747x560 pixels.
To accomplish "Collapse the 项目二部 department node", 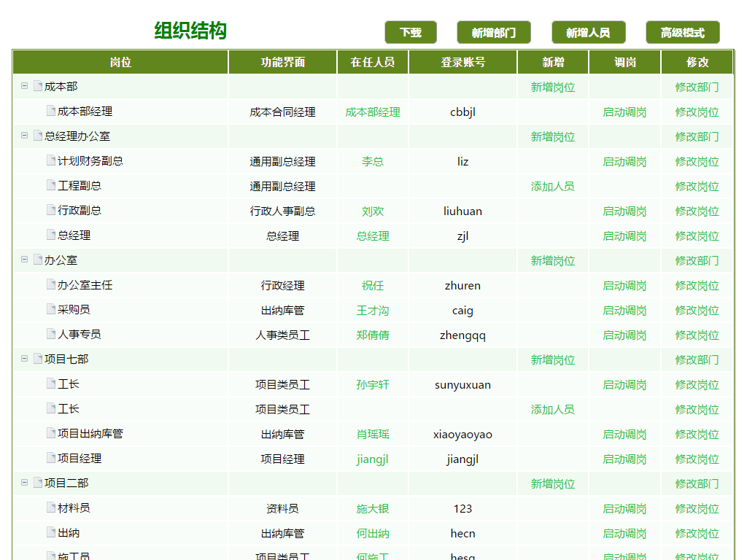I will coord(24,483).
